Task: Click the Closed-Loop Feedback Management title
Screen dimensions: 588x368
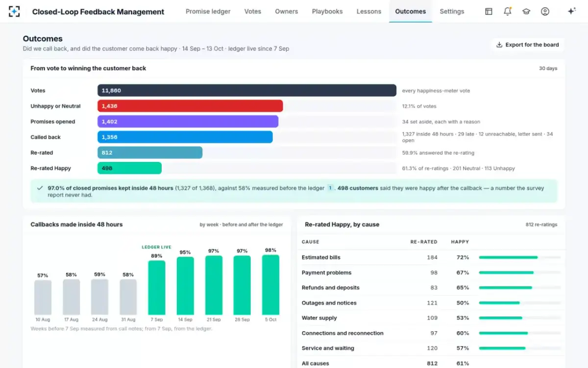Action: pyautogui.click(x=98, y=12)
